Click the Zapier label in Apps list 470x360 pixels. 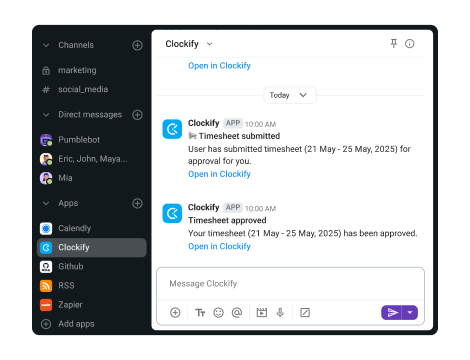70,305
